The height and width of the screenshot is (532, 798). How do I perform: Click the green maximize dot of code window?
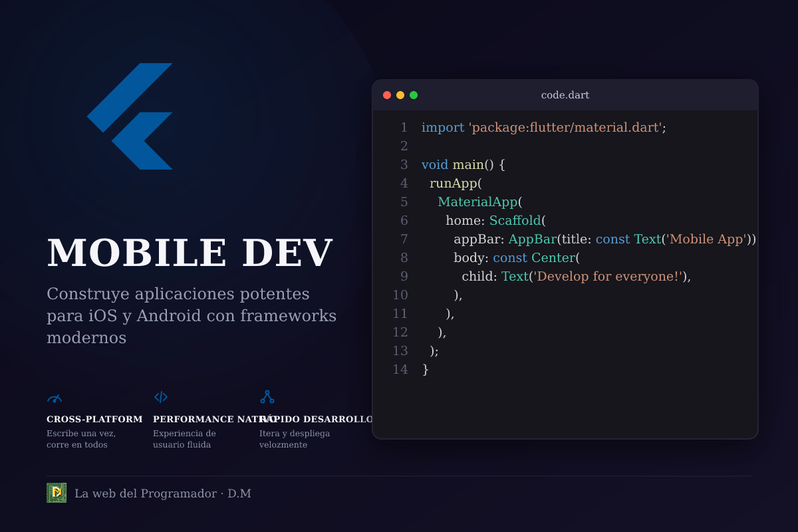point(414,95)
